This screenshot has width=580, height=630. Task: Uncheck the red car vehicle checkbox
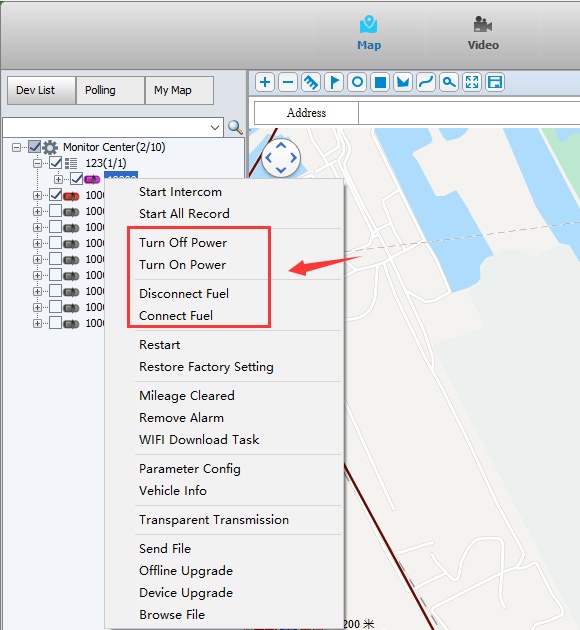tap(55, 195)
